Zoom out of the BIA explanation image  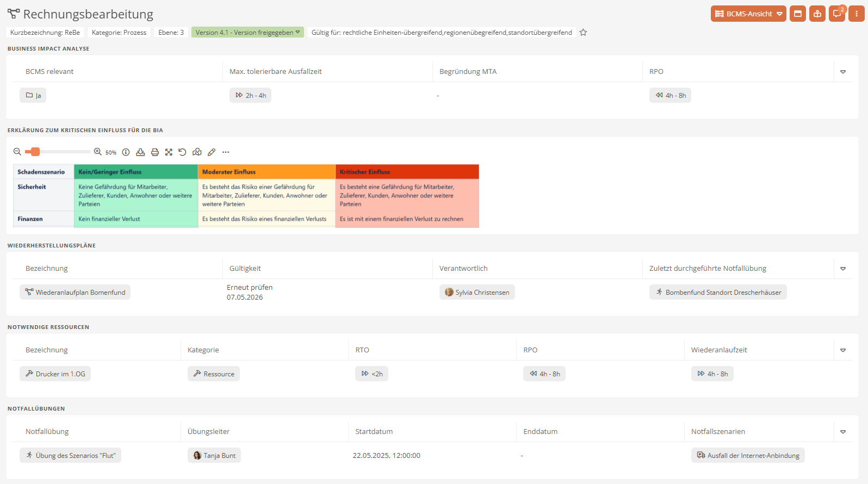tap(17, 152)
